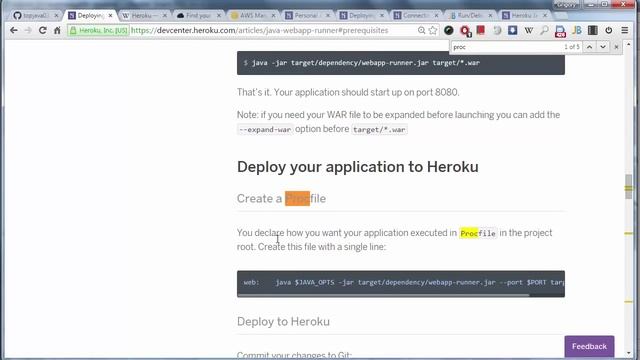Switch to the Run/Debug tab

tap(469, 16)
